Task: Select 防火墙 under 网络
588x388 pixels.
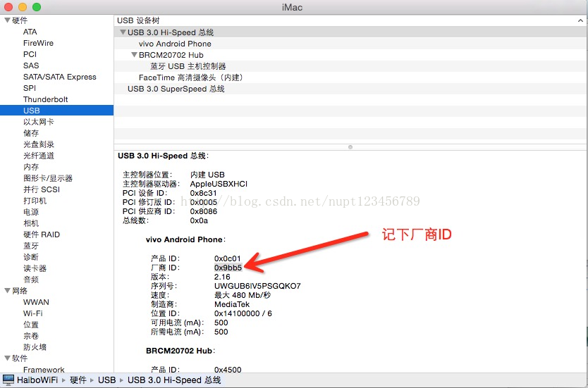Action: (35, 346)
